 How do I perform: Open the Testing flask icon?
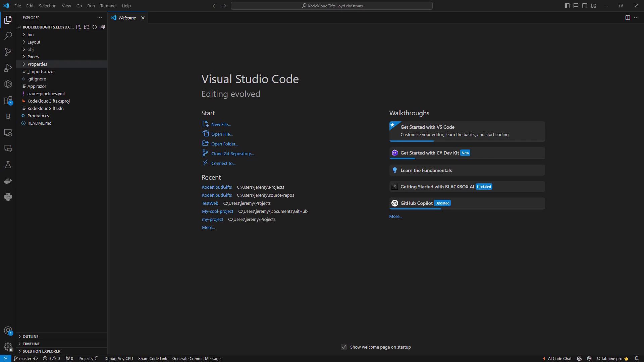click(8, 165)
